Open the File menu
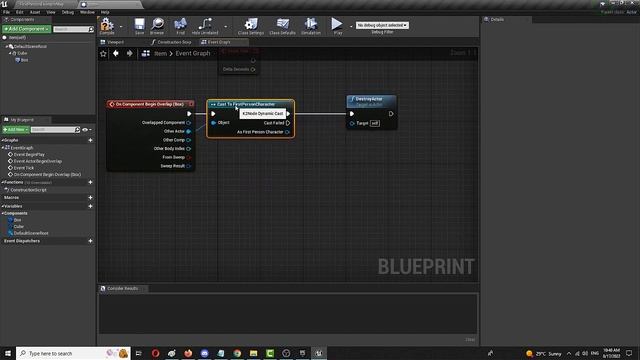640x360 pixels. coord(7,12)
